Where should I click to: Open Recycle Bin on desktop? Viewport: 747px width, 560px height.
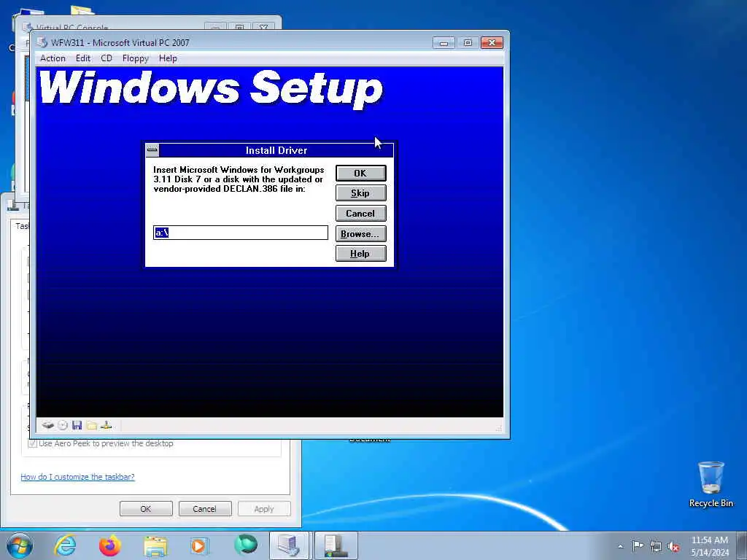point(711,484)
